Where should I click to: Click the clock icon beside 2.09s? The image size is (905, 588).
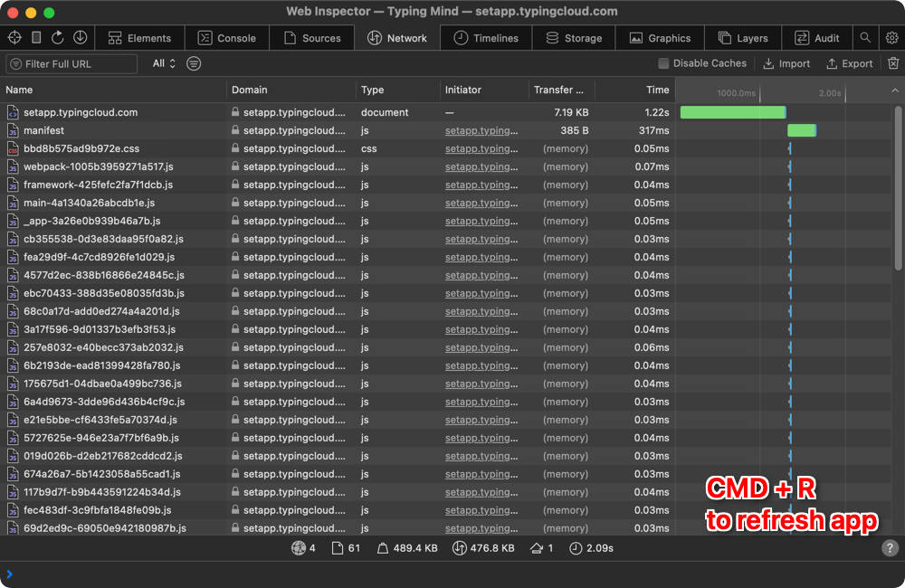pyautogui.click(x=576, y=548)
